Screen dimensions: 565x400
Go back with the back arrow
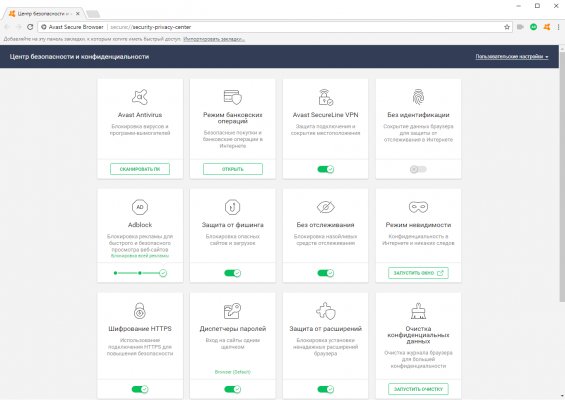6,27
